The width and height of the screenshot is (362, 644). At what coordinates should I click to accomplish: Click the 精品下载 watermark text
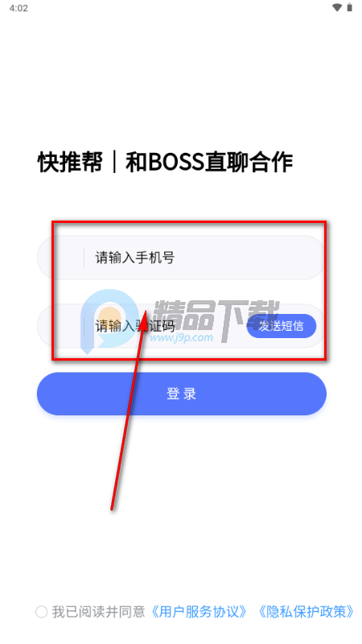coord(216,315)
